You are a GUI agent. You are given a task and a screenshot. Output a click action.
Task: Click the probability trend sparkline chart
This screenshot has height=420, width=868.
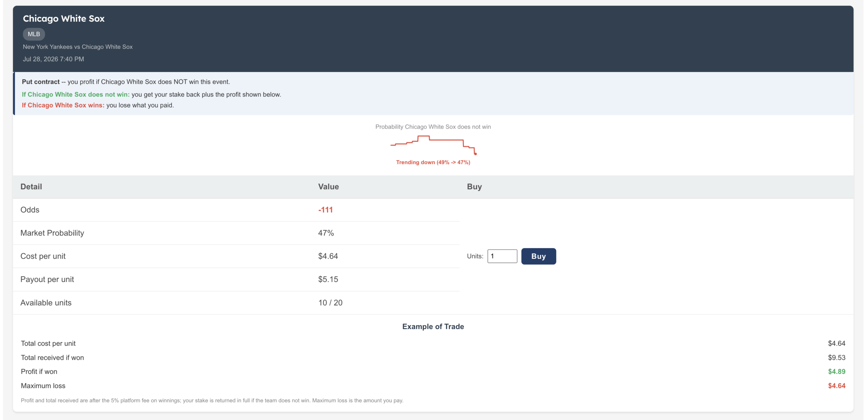[434, 145]
